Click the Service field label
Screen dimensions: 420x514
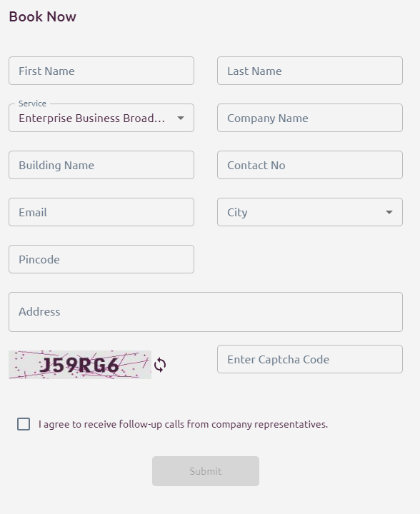(32, 104)
